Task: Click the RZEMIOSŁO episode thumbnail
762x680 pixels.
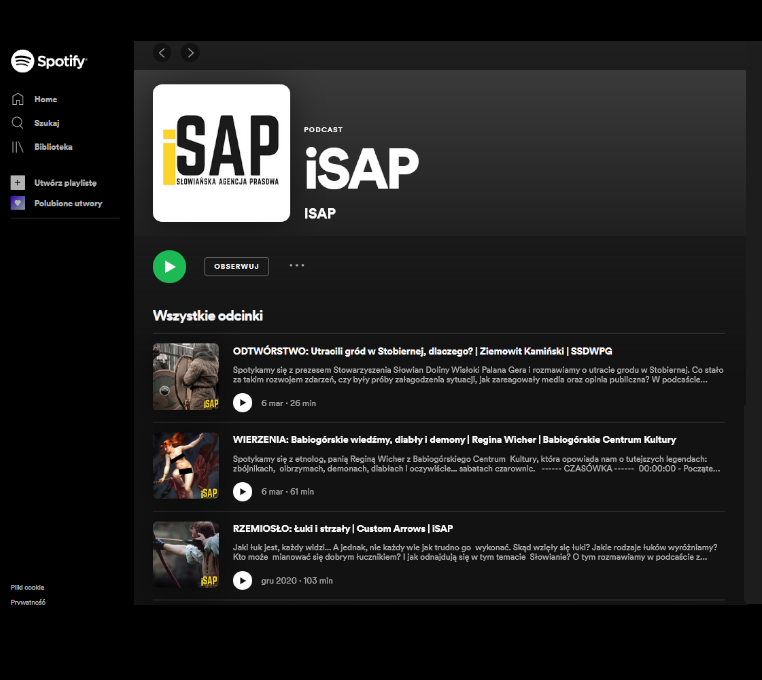Action: (x=186, y=555)
